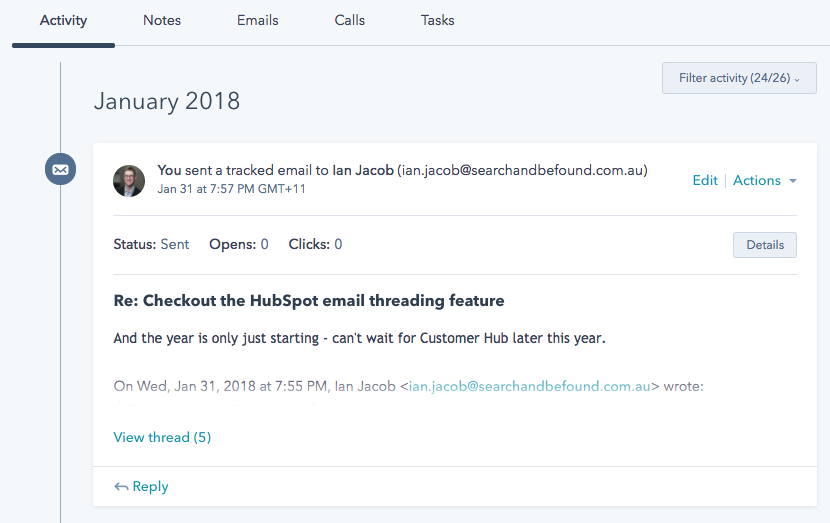Image resolution: width=830 pixels, height=523 pixels.
Task: Click the 'Jan 31 at 7:57 PM GMT+11' timestamp
Action: tap(231, 189)
